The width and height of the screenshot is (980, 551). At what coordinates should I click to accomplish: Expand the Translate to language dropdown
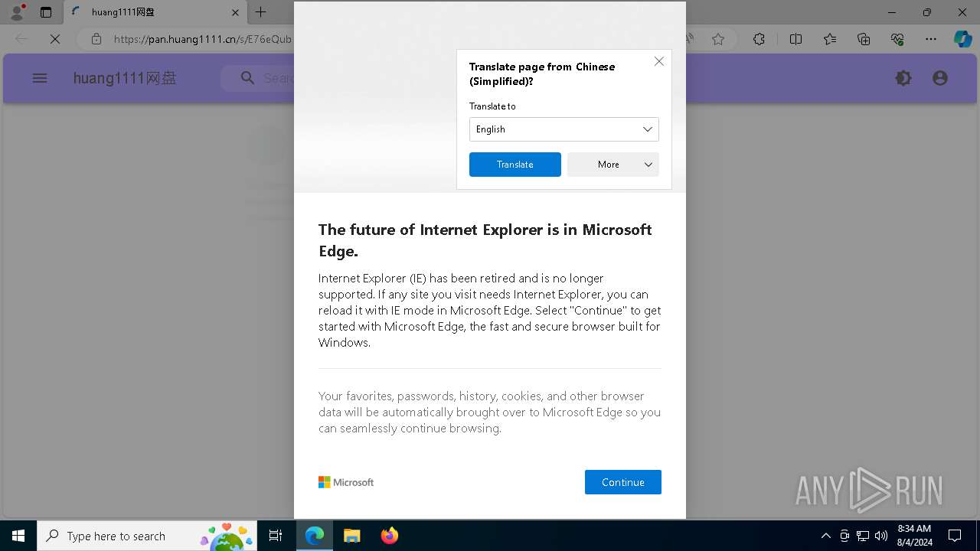(563, 129)
